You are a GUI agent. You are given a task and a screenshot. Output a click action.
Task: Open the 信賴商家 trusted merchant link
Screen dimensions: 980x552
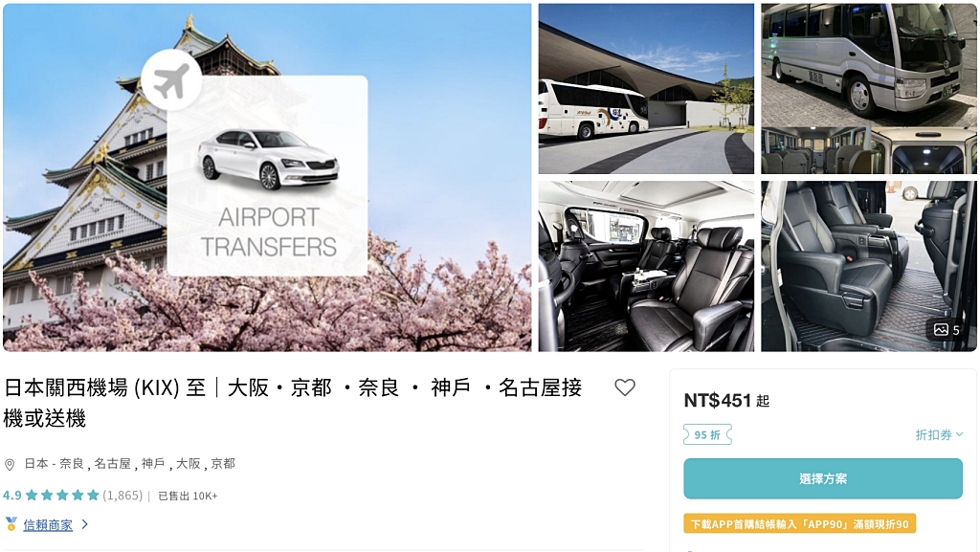click(x=48, y=525)
